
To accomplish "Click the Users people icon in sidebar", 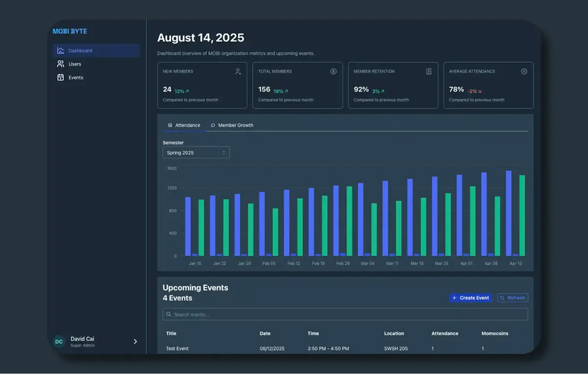I will pyautogui.click(x=60, y=64).
